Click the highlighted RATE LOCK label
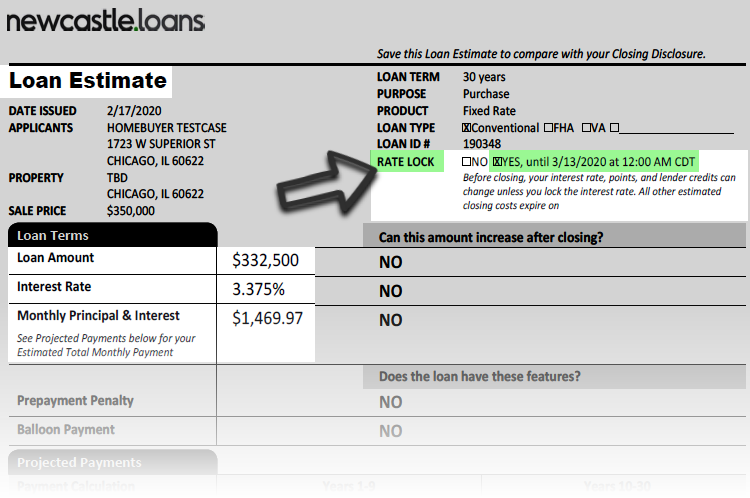Image resolution: width=750 pixels, height=498 pixels. 406,162
